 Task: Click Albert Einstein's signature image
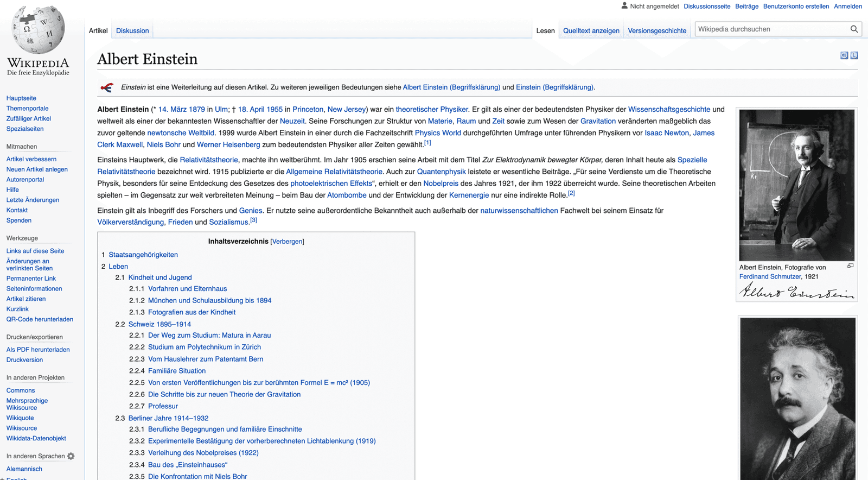(796, 292)
